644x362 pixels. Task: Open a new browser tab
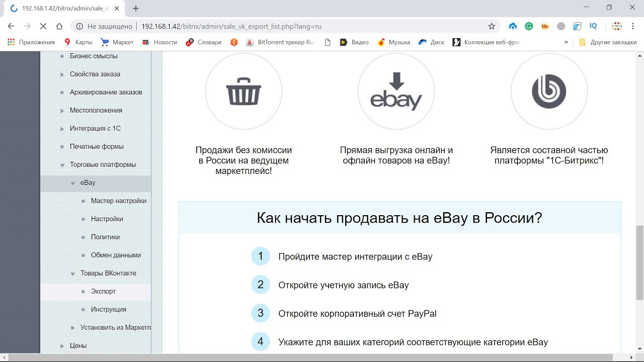(136, 9)
